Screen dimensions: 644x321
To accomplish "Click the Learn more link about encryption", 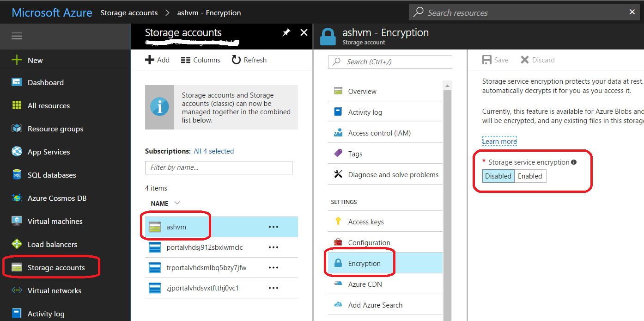I will point(499,140).
